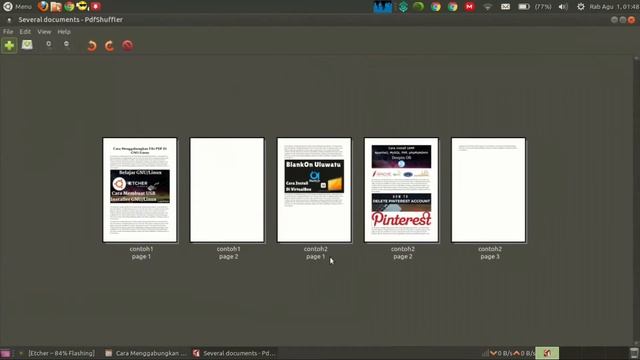The width and height of the screenshot is (640, 360).
Task: Click the red MEGA tray icon
Action: (470, 7)
